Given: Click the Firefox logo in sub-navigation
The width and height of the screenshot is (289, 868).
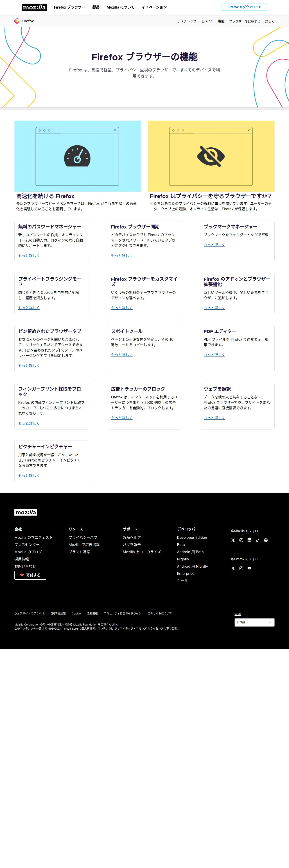Looking at the screenshot, I should click(x=24, y=21).
